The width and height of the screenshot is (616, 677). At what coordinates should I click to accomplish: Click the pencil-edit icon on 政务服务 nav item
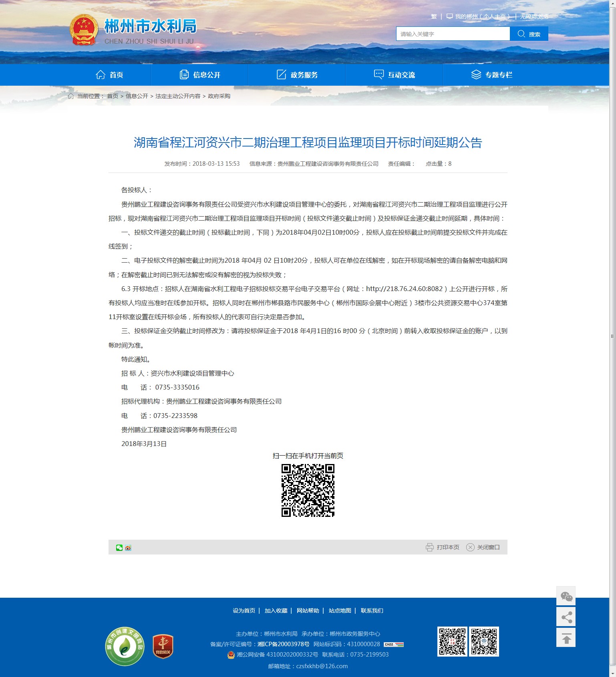point(282,75)
